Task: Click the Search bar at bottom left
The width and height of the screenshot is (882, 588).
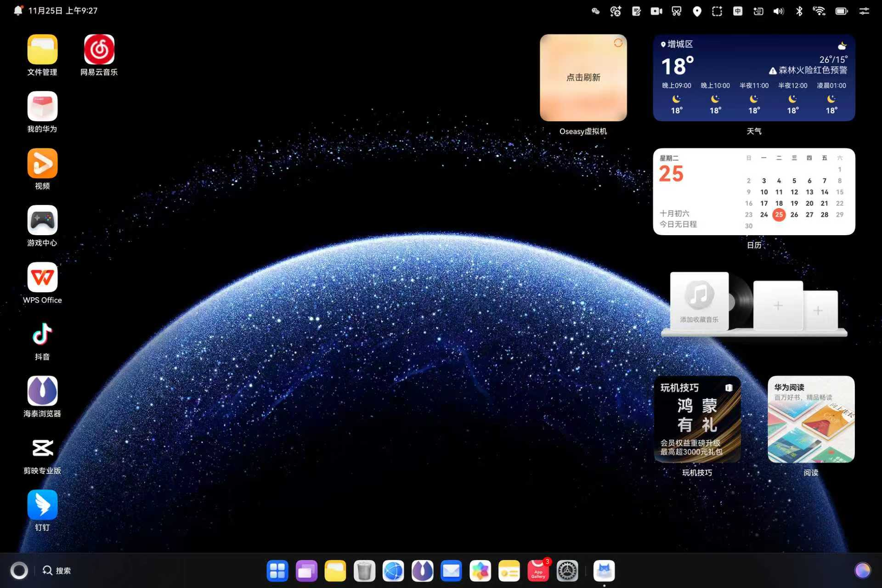Action: 57,571
